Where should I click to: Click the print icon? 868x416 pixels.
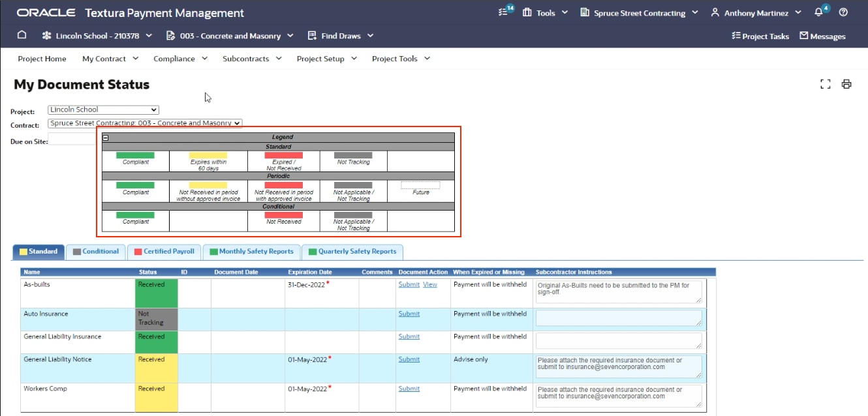(x=846, y=84)
